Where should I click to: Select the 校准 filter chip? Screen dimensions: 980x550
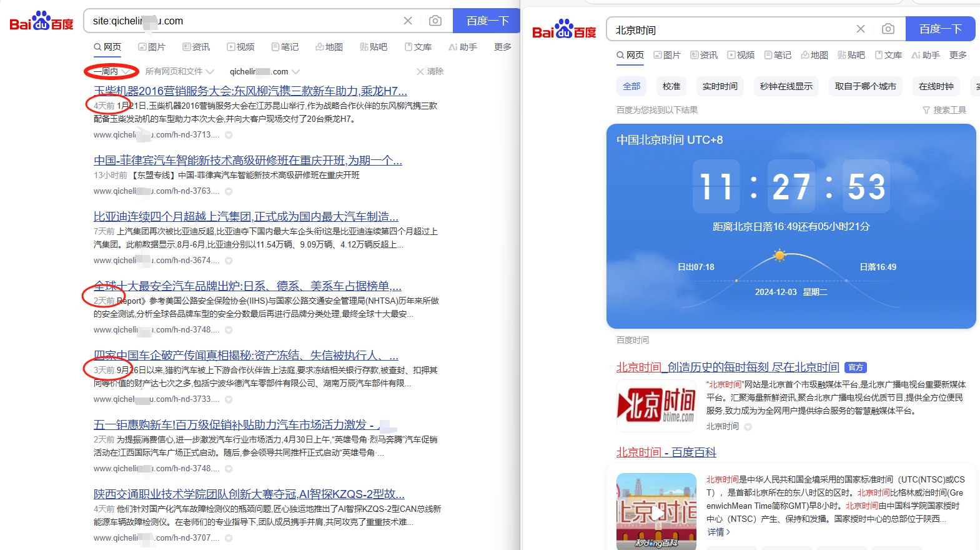[x=671, y=86]
